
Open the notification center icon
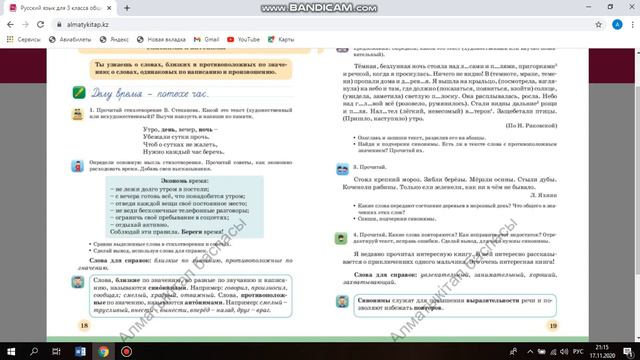pyautogui.click(x=629, y=351)
